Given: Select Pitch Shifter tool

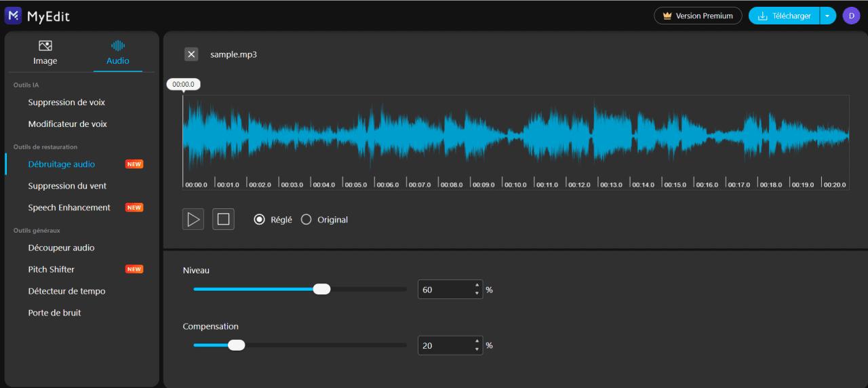Looking at the screenshot, I should coord(52,269).
